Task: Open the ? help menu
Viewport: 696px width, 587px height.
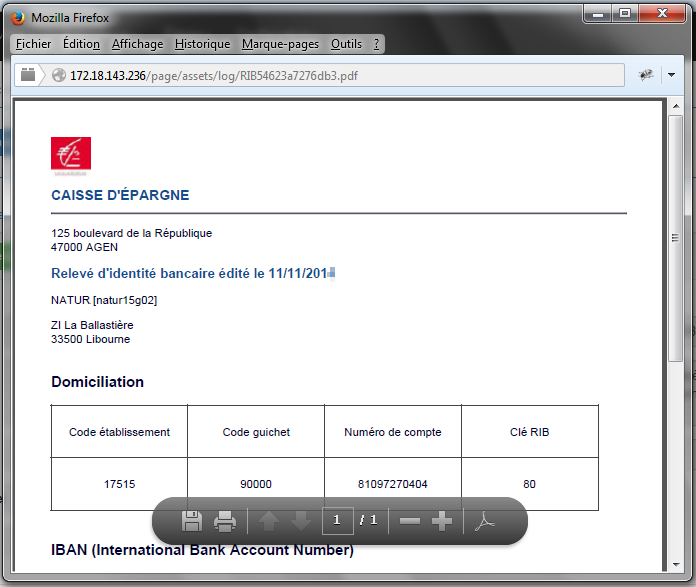Action: click(x=376, y=44)
